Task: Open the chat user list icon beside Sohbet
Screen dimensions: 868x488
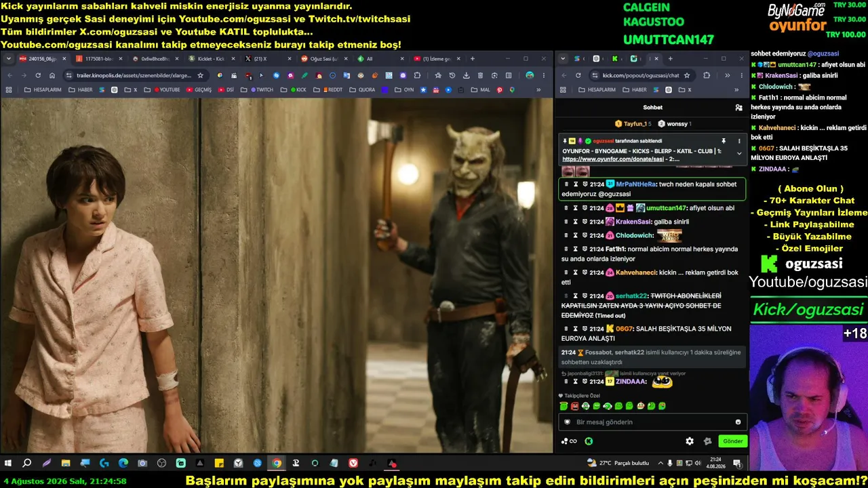Action: 738,107
